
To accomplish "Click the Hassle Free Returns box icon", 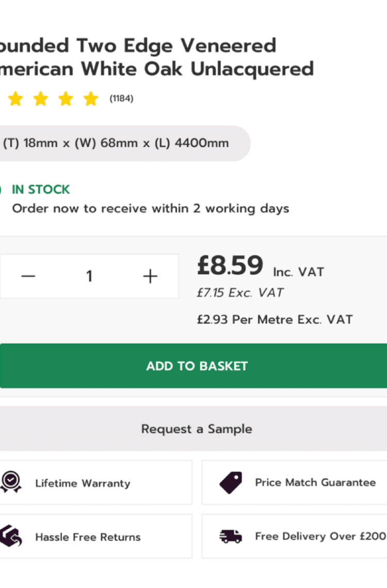I will pos(11,536).
